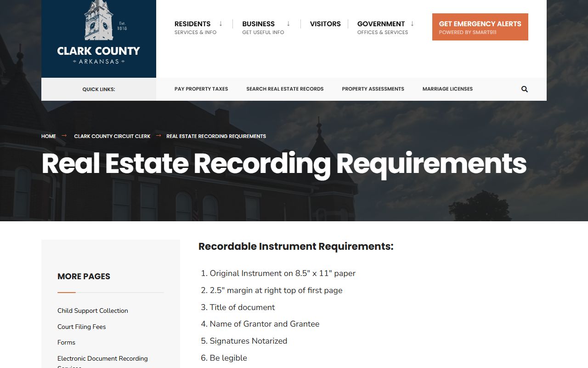Click the Name of Grantor and Grantee item
Viewport: 588px width, 368px height.
click(265, 324)
